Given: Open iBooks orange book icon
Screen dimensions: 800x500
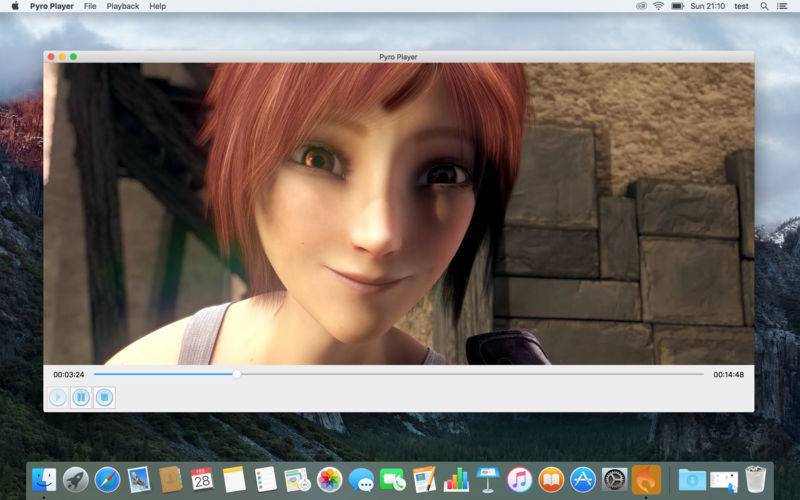Looking at the screenshot, I should [551, 480].
